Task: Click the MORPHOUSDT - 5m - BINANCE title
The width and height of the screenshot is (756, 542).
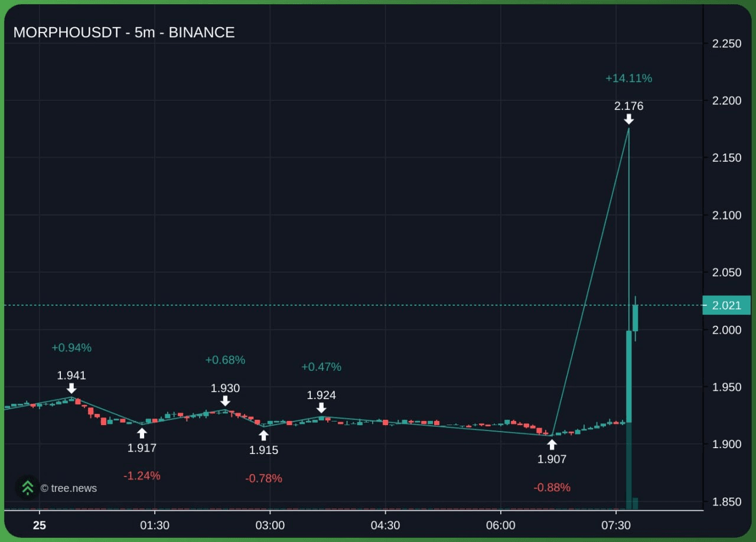Action: (x=124, y=32)
